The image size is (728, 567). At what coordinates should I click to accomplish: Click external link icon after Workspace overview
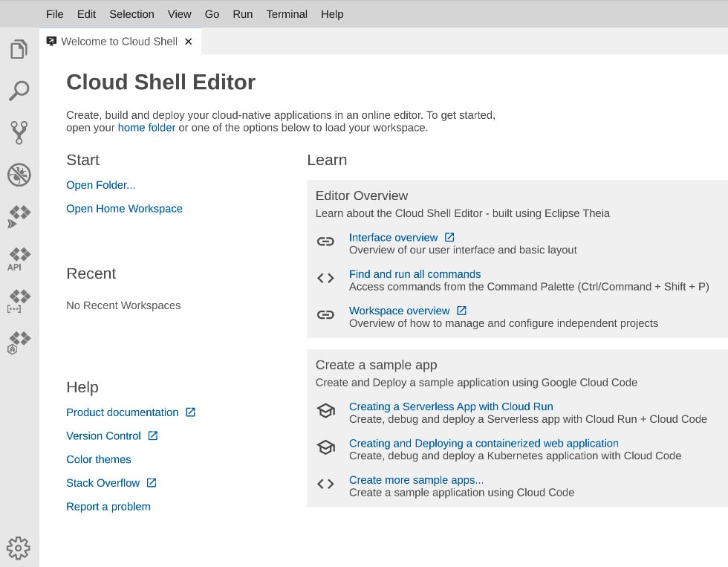tap(461, 311)
